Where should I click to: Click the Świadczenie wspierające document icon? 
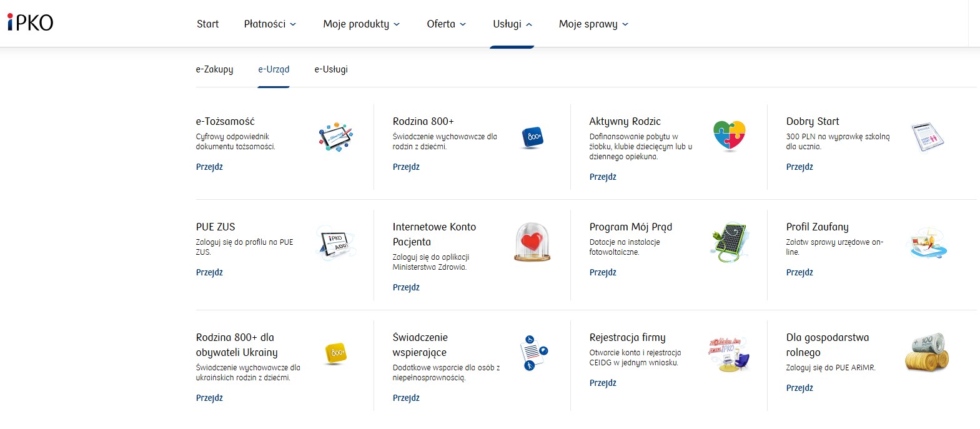(x=533, y=353)
